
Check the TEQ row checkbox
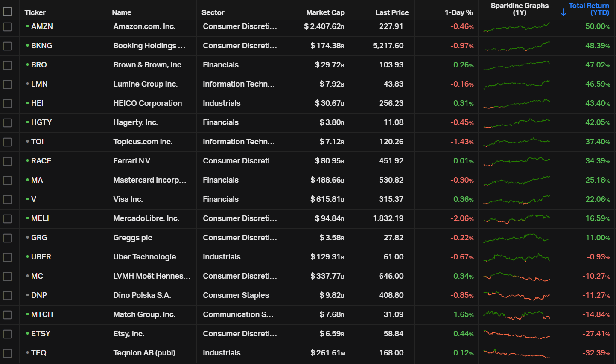pyautogui.click(x=7, y=353)
